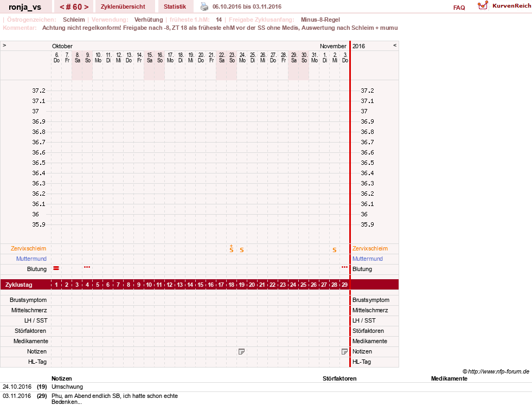This screenshot has height=418, width=532.
Task: Click the note text 'Phu, am Abend endlich SB'
Action: point(87,396)
